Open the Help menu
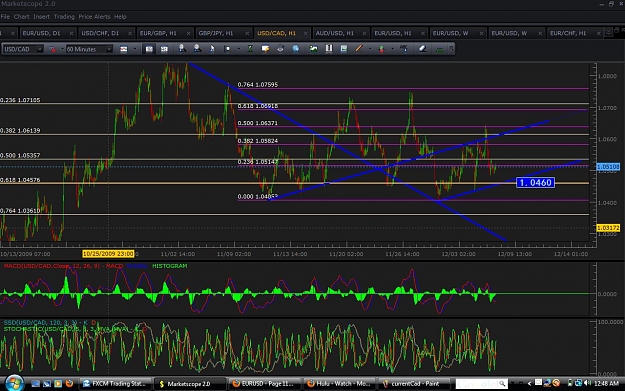The height and width of the screenshot is (391, 625). [x=120, y=17]
